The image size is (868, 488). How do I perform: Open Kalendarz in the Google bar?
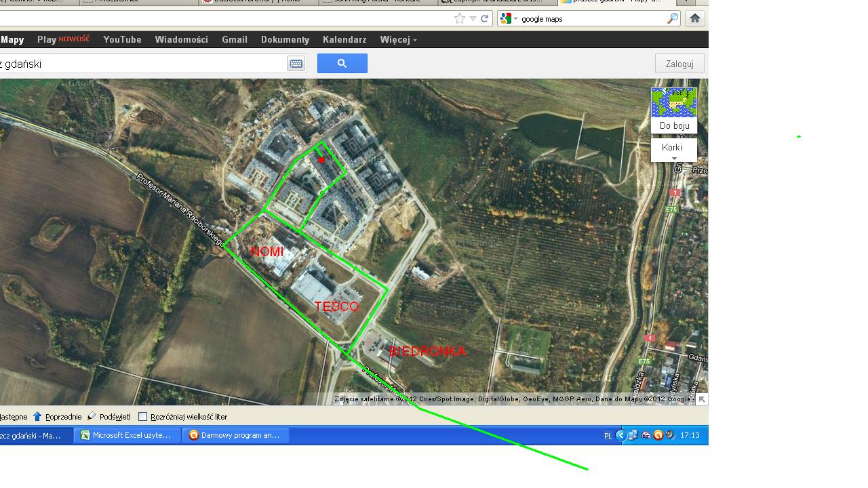point(344,40)
